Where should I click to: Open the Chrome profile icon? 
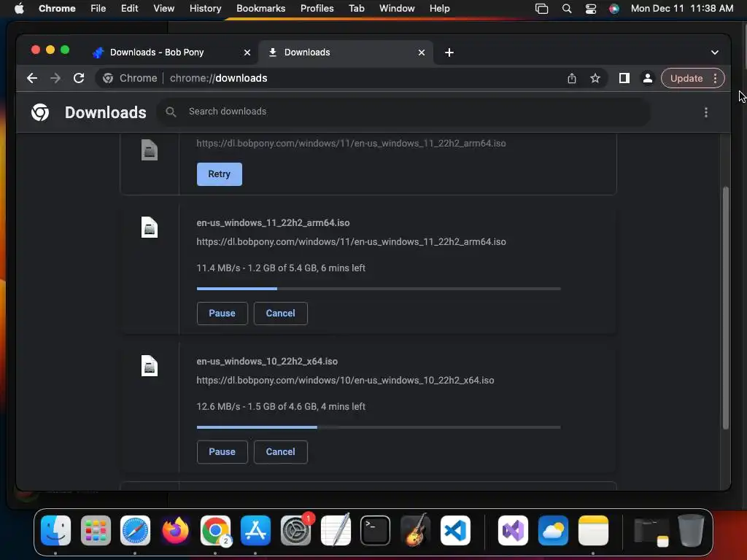[648, 78]
